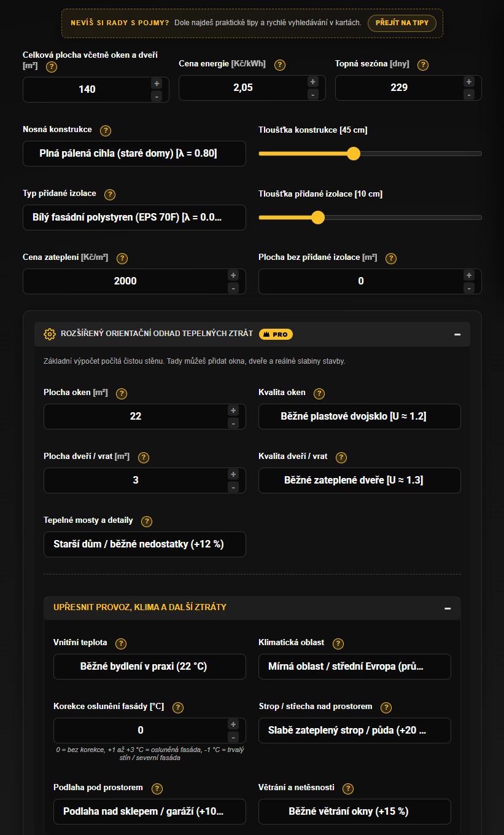Show info for Typ přidané izolace

pyautogui.click(x=110, y=194)
